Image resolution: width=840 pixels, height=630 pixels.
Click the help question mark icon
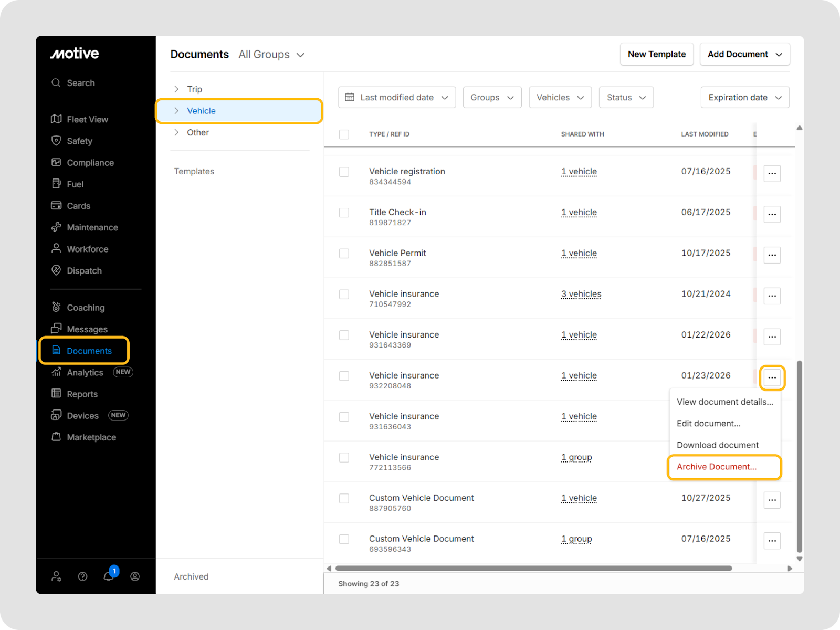coord(82,576)
